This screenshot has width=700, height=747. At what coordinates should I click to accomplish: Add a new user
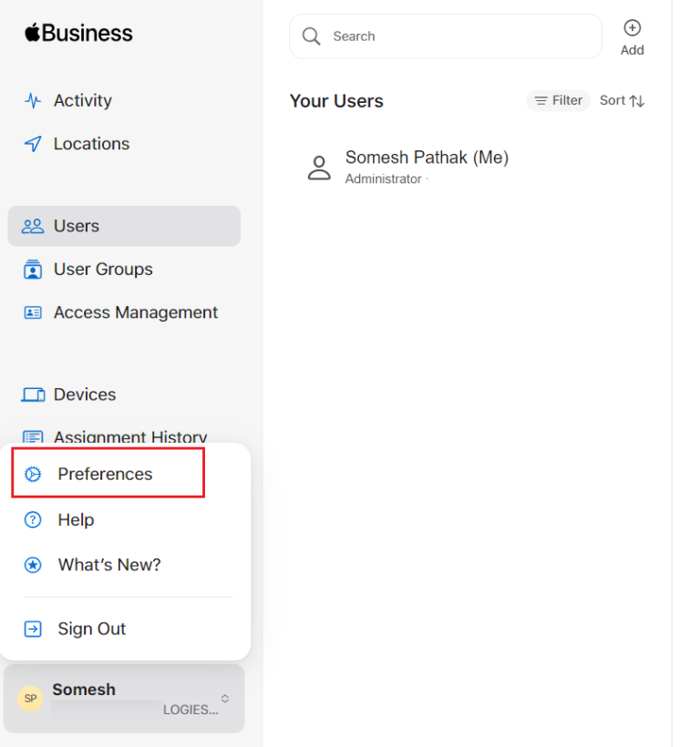coord(632,37)
